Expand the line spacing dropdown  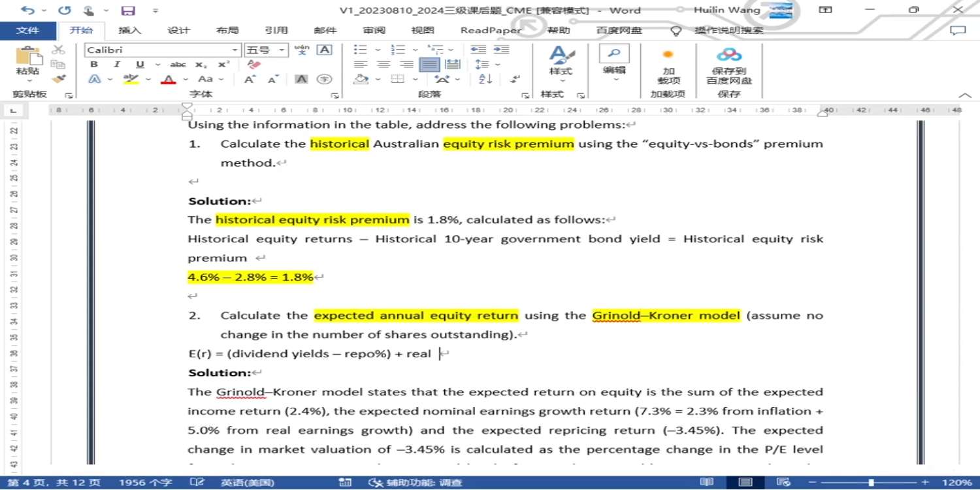(x=497, y=64)
